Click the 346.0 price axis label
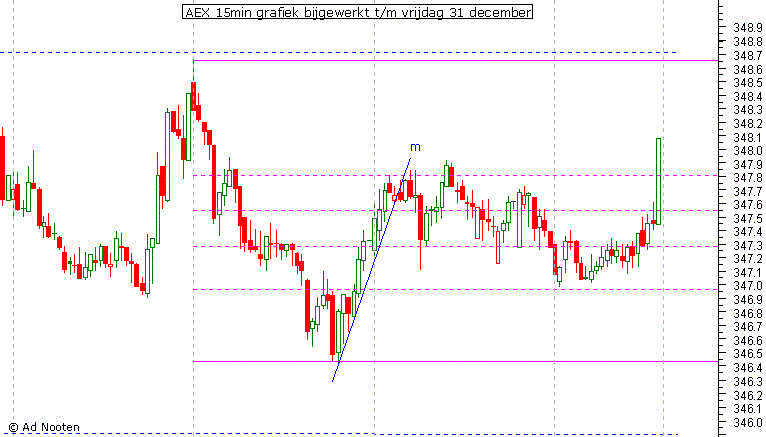Screen dimensions: 766x437 [x=747, y=422]
